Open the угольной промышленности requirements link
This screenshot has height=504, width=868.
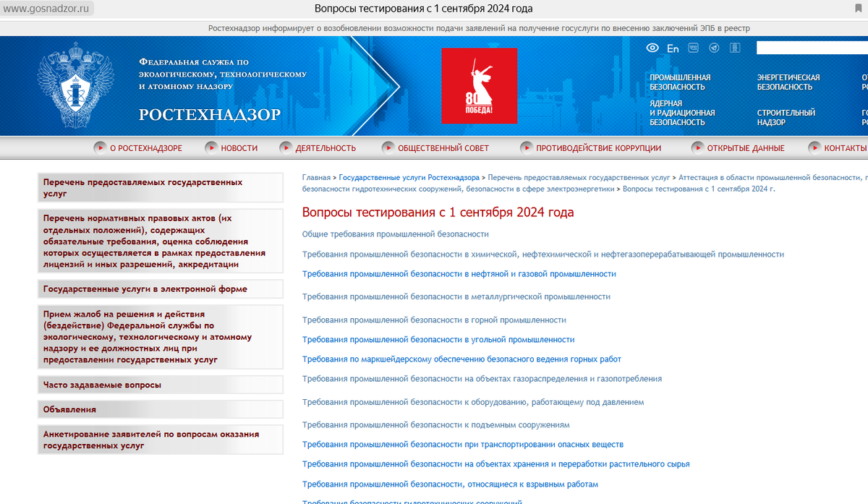tap(438, 339)
